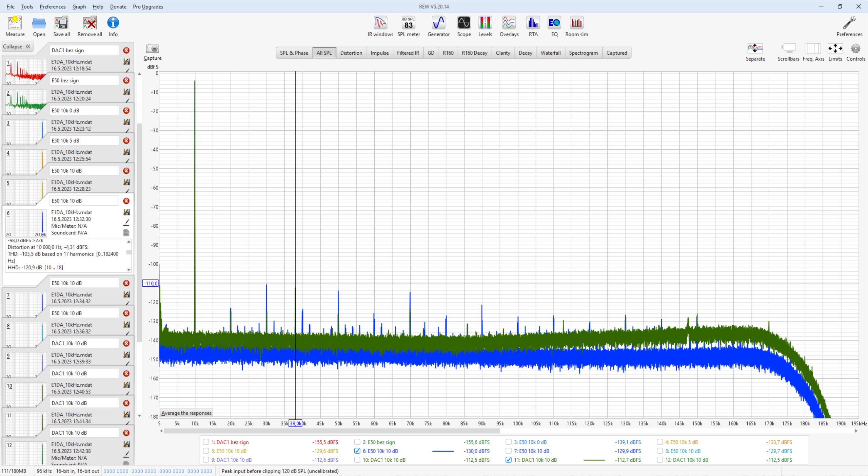Open the Levels tool
The height and width of the screenshot is (476, 868).
pyautogui.click(x=485, y=26)
